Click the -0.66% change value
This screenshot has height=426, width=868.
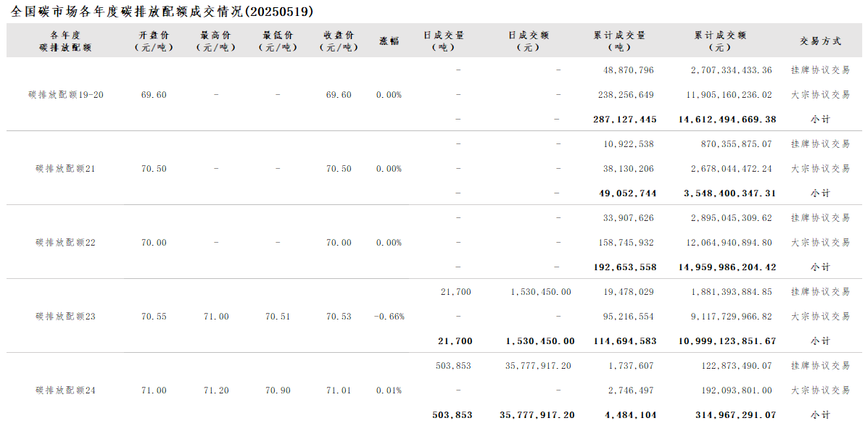pyautogui.click(x=389, y=317)
